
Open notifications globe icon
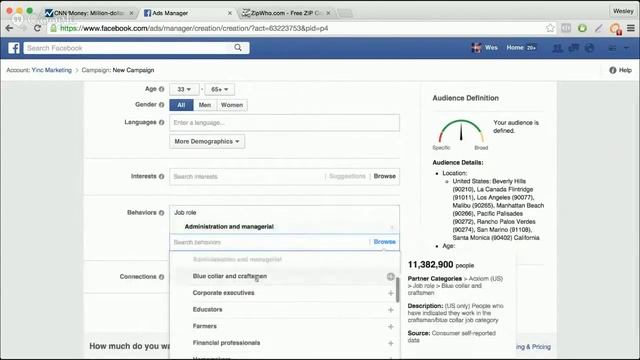589,48
